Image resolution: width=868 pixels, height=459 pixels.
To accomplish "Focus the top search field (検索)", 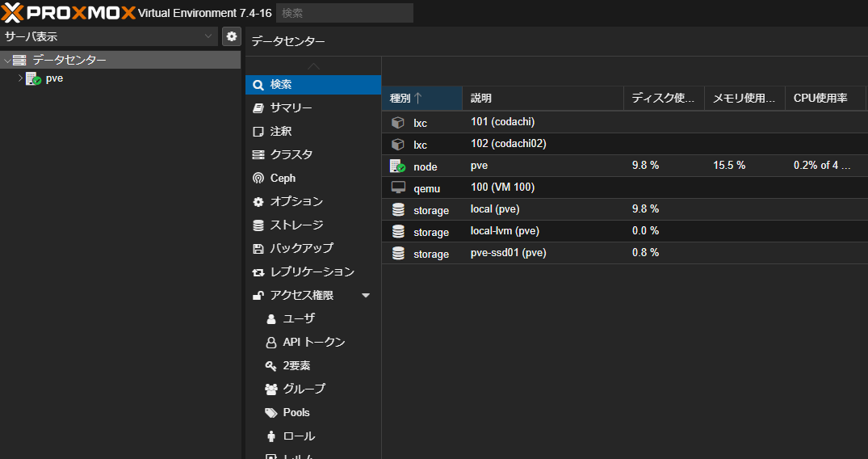I will point(344,13).
